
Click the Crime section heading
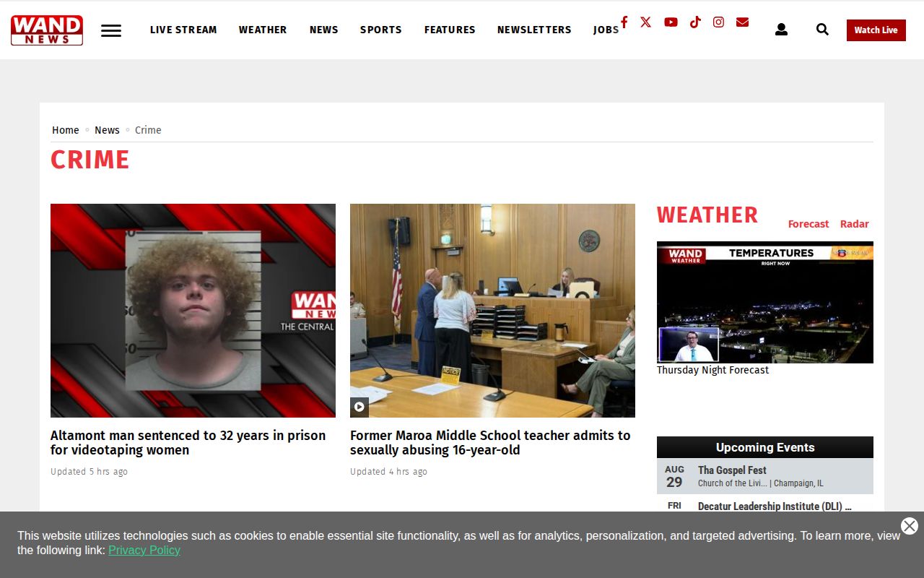(x=90, y=160)
